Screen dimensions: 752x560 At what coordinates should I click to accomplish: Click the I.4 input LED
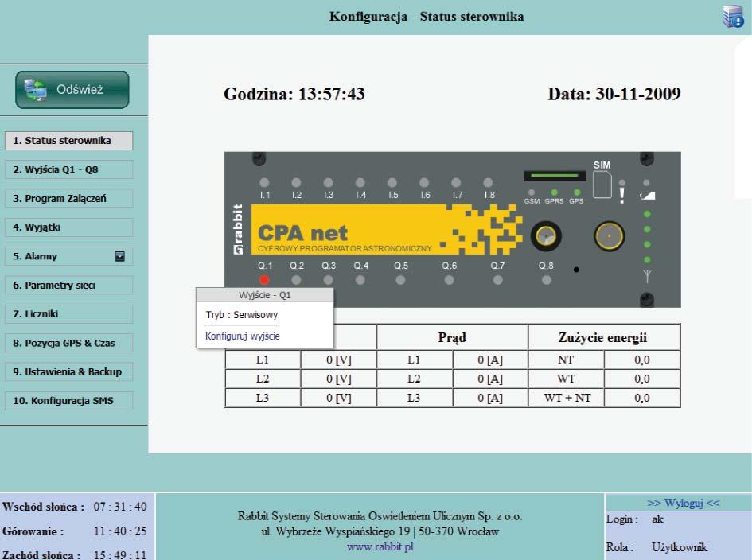pyautogui.click(x=360, y=183)
